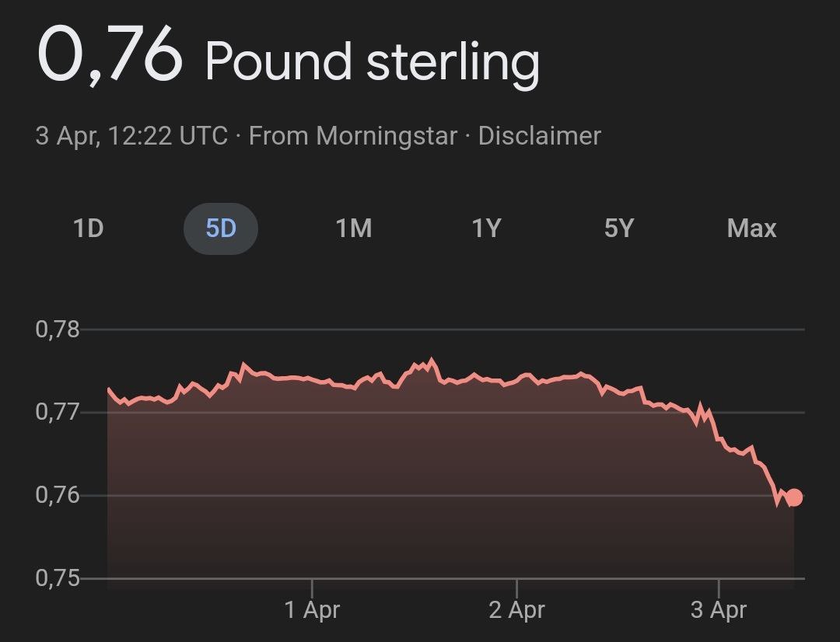
Task: Click the chart line peak above 2 Apr
Action: [432, 360]
